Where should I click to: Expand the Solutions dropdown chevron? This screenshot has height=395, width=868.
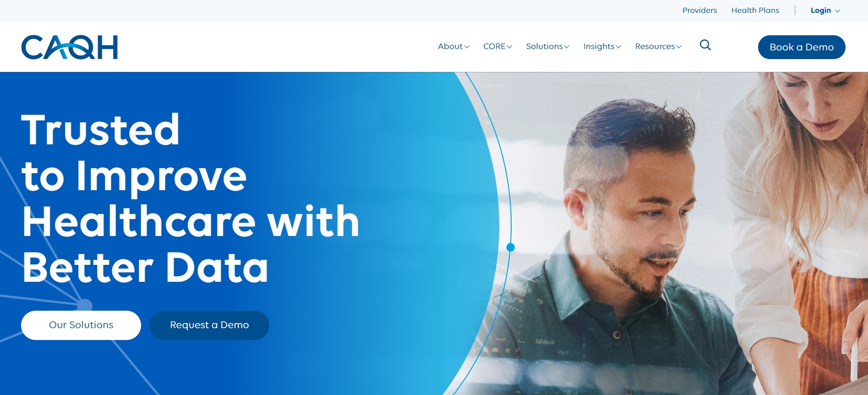pos(567,47)
